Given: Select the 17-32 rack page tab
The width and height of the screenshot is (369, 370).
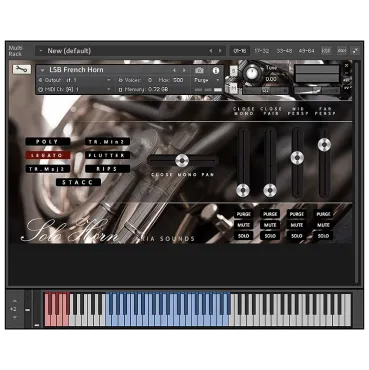Looking at the screenshot, I should [x=262, y=51].
